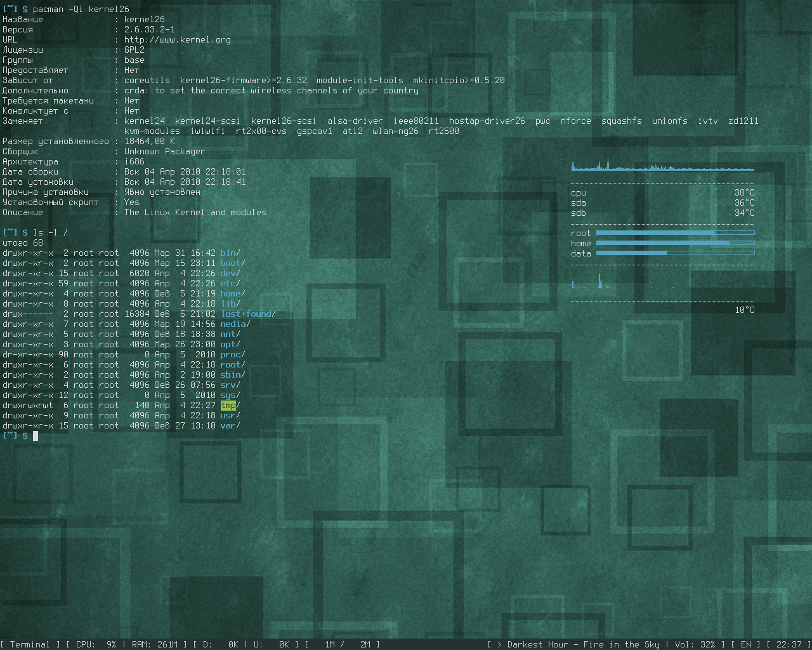Click the Terminal tag in status bar
812x650 pixels.
click(30, 644)
